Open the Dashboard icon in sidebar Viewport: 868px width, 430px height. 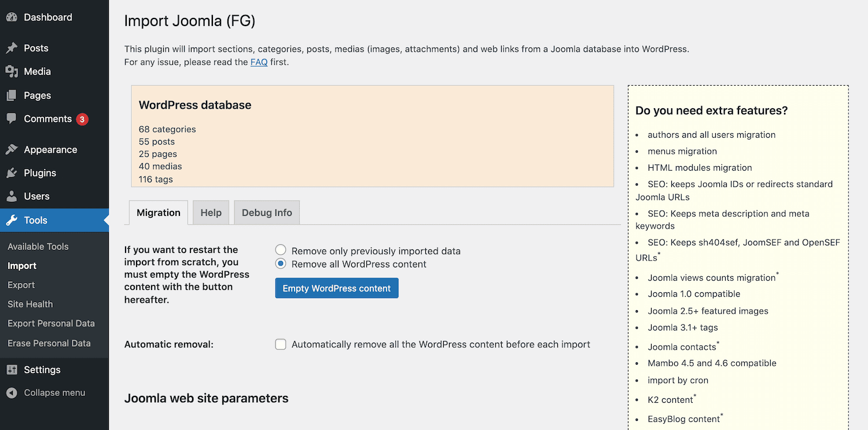coord(12,17)
